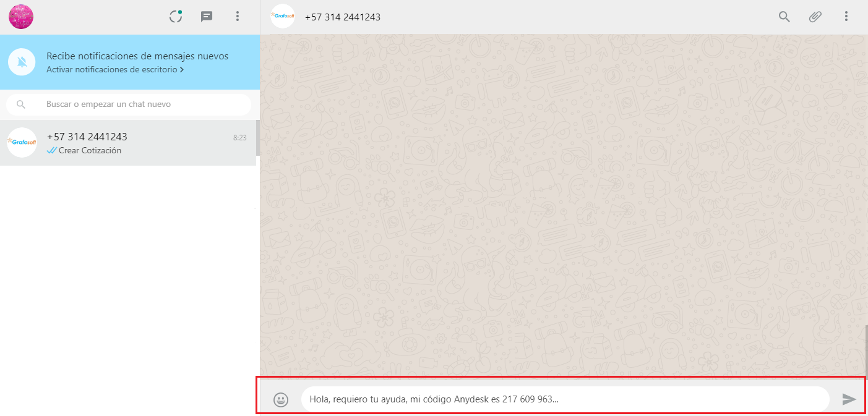Click Grafosoft avatar in the chat list
This screenshot has height=416, width=868.
tap(22, 143)
